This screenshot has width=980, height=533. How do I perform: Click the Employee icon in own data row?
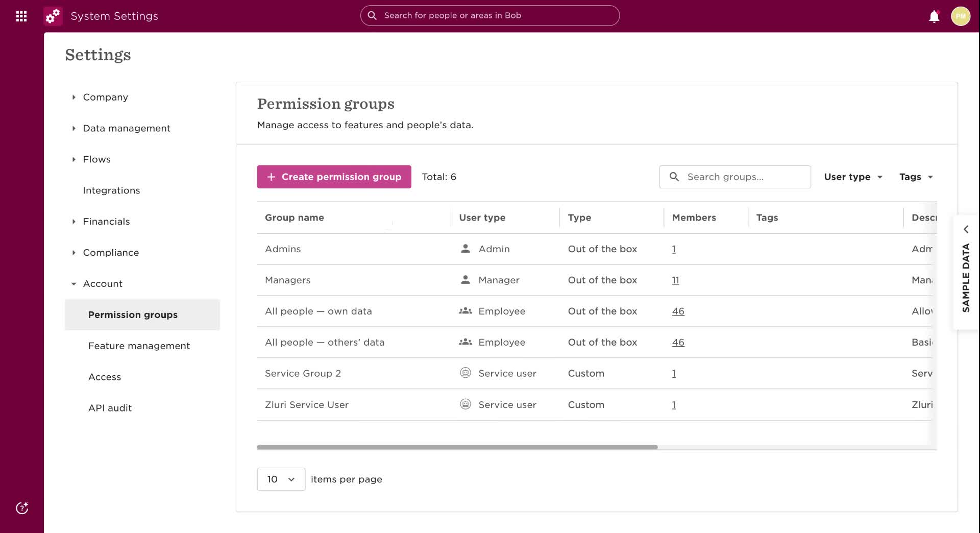[x=465, y=311]
